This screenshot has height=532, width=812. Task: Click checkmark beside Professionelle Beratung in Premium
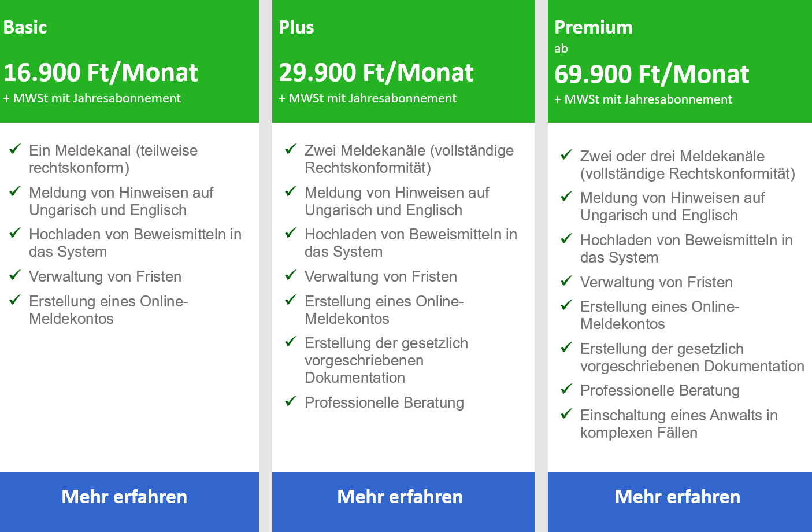click(x=566, y=389)
